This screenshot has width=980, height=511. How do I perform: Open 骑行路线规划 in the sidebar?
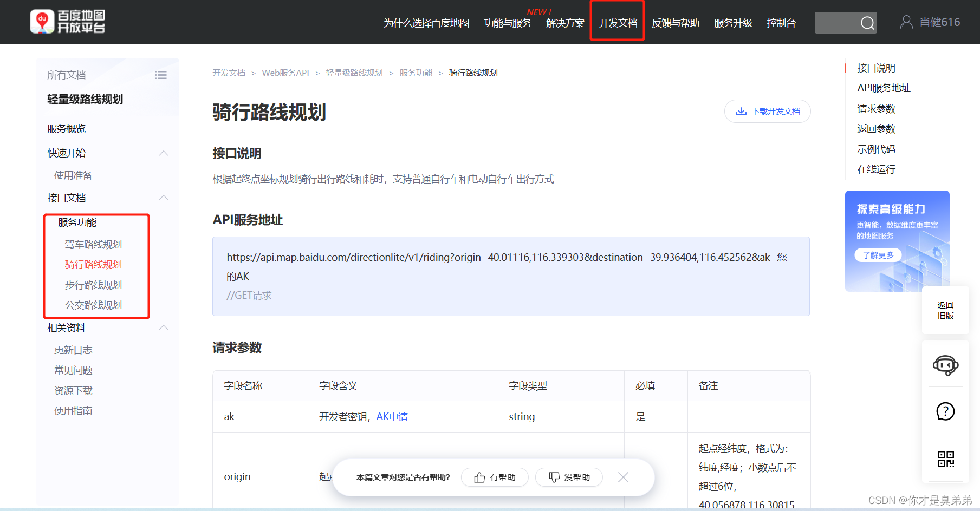[x=93, y=264]
